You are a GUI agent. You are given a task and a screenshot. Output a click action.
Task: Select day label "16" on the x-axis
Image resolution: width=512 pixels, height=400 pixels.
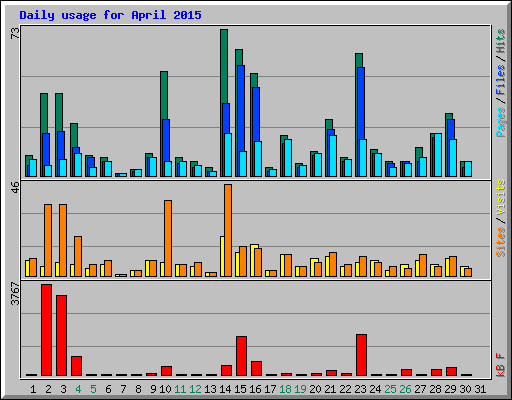(255, 389)
